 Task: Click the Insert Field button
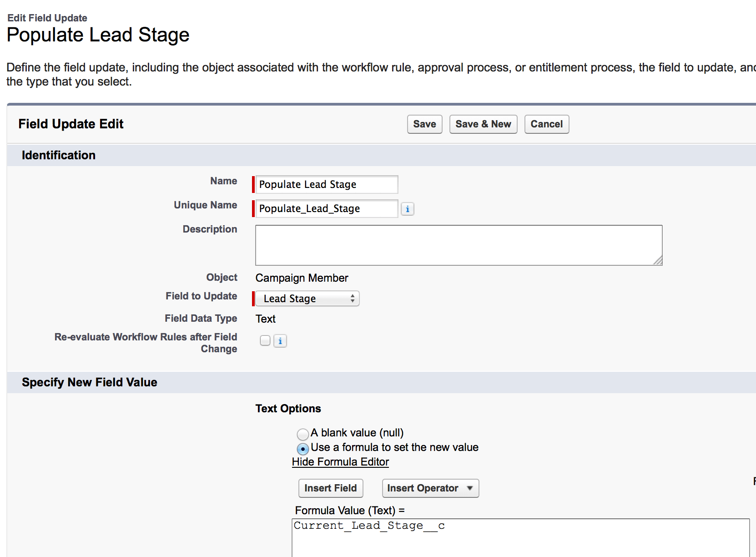(331, 488)
